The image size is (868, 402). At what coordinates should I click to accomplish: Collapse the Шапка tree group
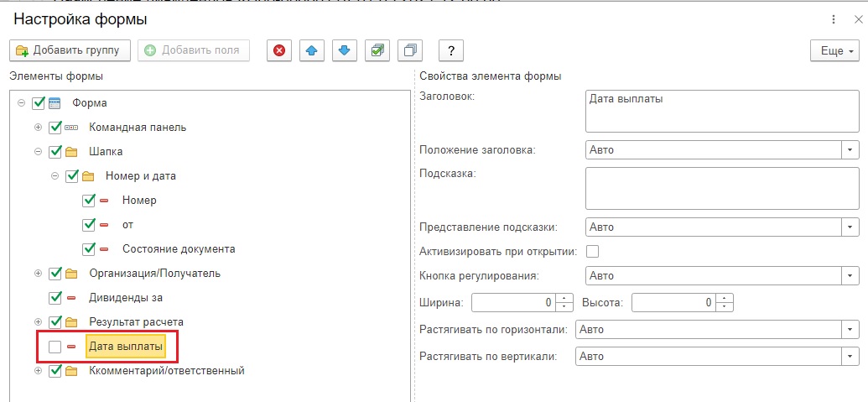click(39, 152)
